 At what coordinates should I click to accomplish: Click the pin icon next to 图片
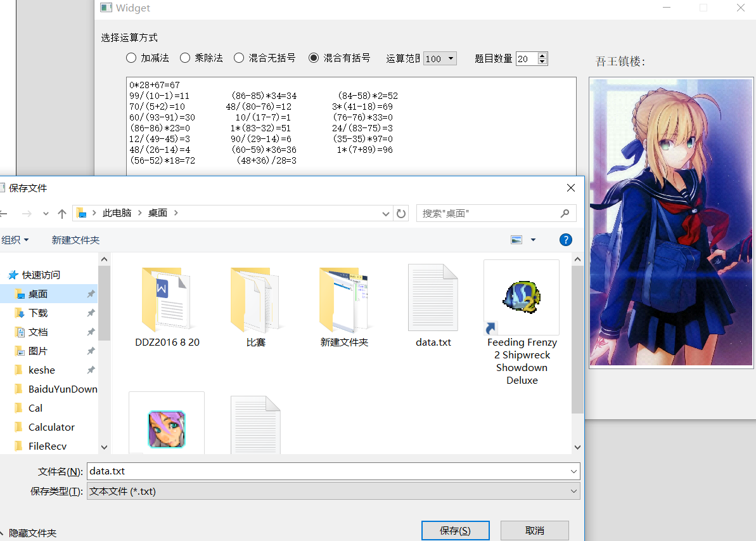pyautogui.click(x=91, y=351)
